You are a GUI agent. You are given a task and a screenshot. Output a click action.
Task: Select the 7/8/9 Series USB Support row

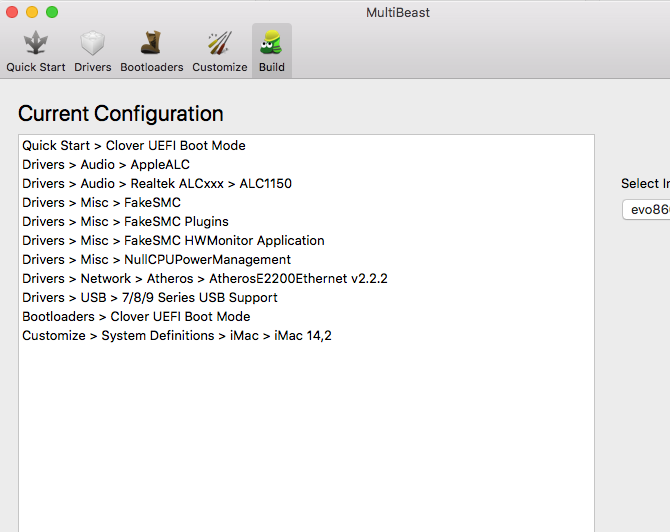pos(306,298)
